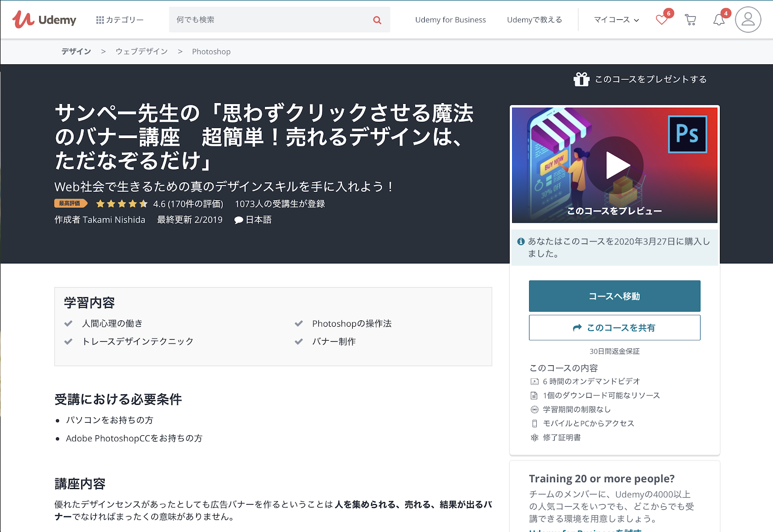
Task: Click パソコンをお持ちの方 list item
Action: pyautogui.click(x=110, y=420)
